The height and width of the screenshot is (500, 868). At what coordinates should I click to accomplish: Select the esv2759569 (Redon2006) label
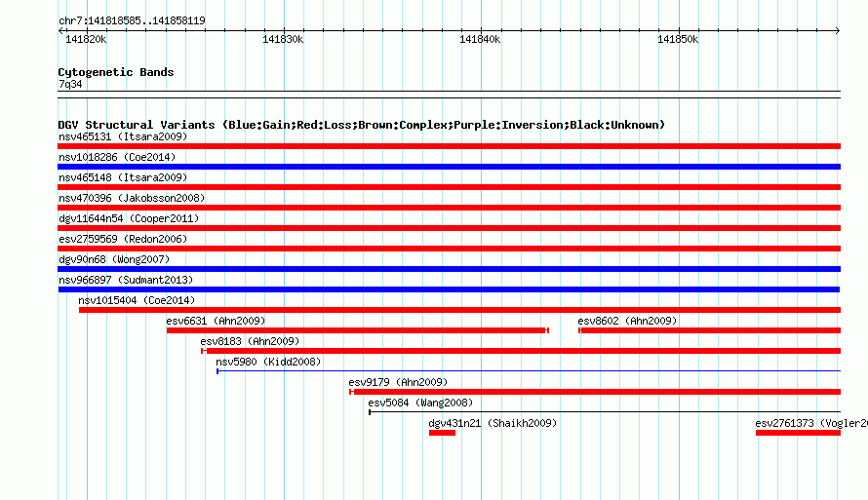coord(123,239)
